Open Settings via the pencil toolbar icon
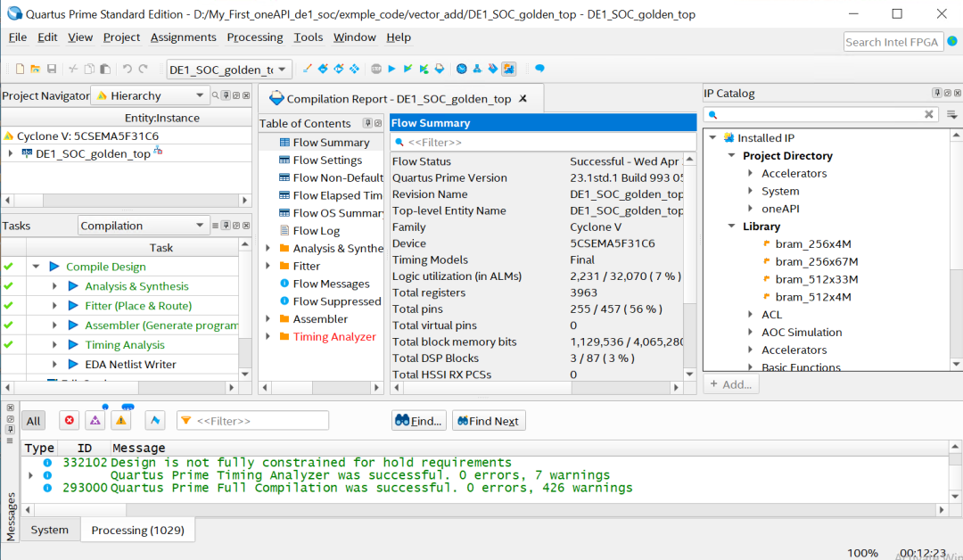The height and width of the screenshot is (560, 963). tap(307, 69)
